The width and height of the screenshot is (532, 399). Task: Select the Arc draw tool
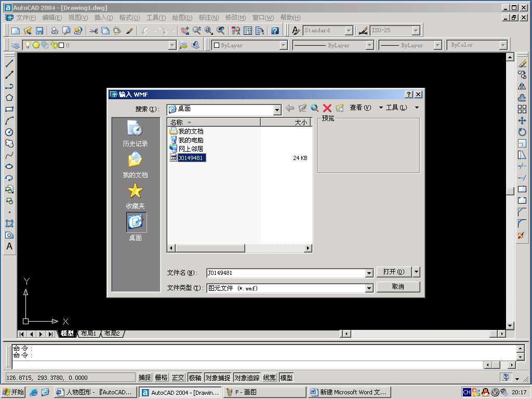pos(9,121)
